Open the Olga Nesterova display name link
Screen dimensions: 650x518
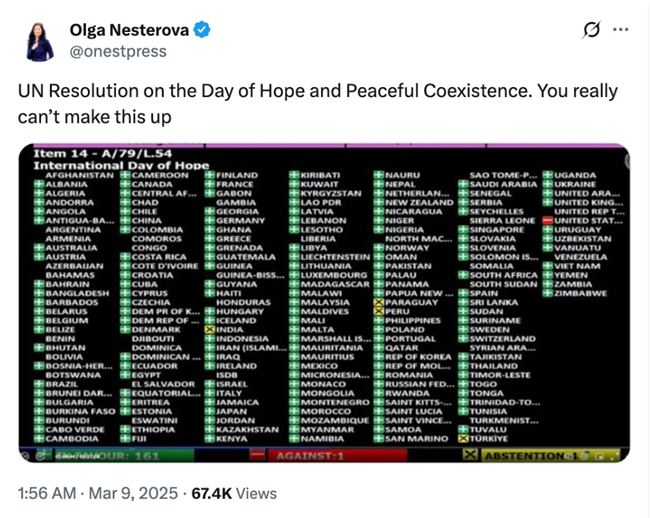click(x=129, y=30)
